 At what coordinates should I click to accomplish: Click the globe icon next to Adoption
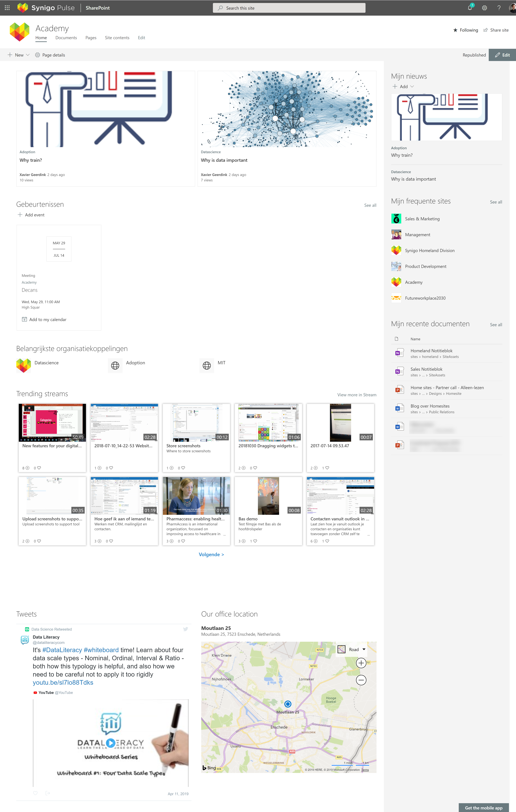tap(115, 365)
